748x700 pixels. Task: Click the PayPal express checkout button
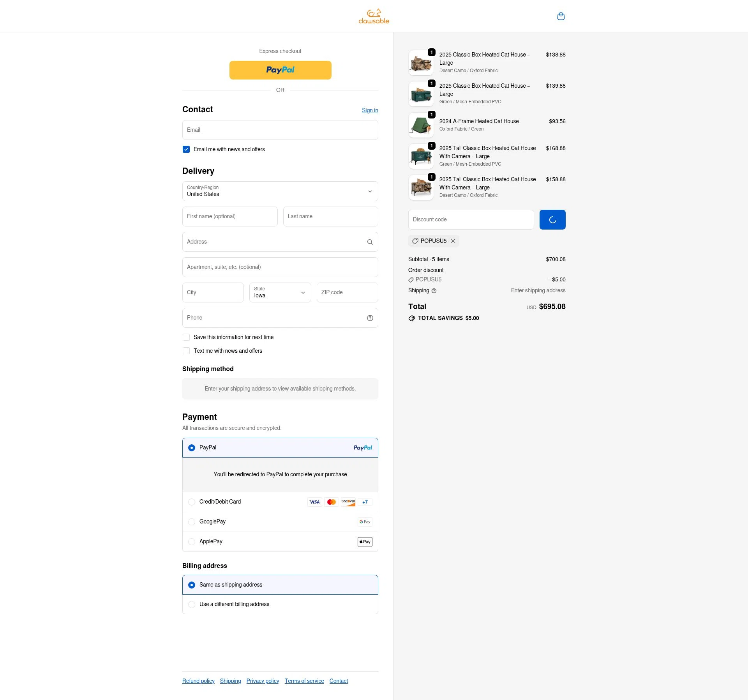coord(280,70)
